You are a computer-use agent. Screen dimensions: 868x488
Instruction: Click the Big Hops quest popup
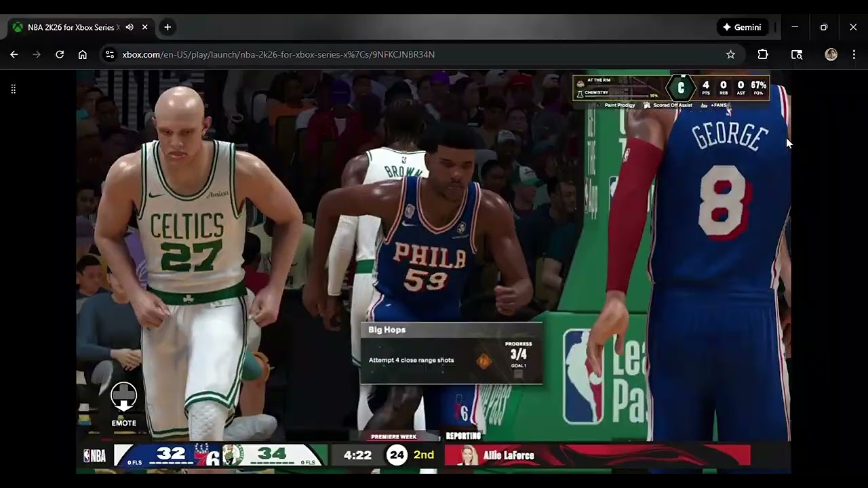tap(451, 353)
